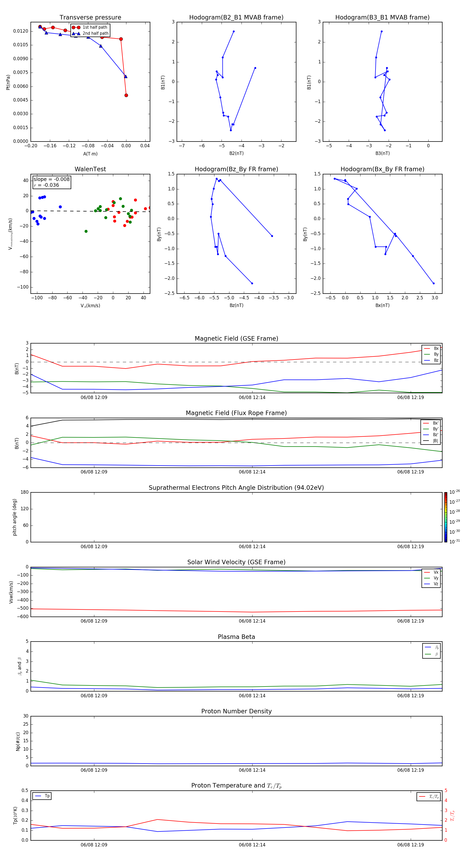473x868 pixels.
Task: Click the topmost point in the B2_B1 hodogram
Action: pos(234,31)
